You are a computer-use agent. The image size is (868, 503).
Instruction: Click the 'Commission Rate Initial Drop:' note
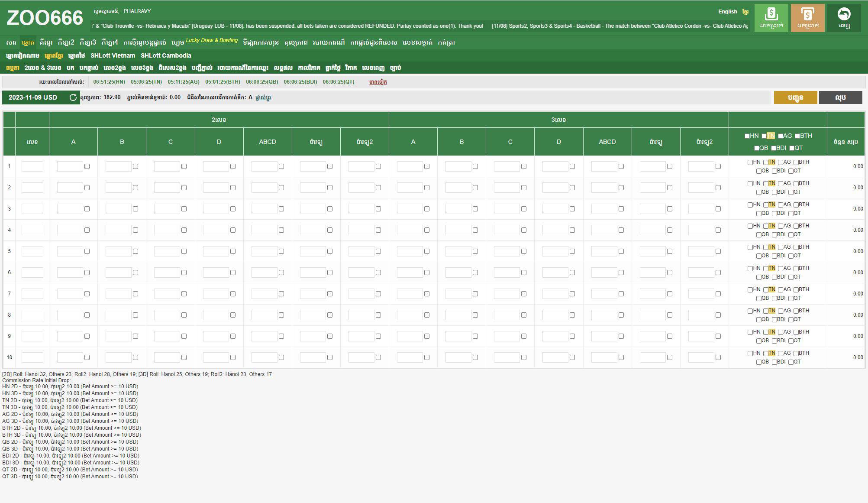point(36,380)
